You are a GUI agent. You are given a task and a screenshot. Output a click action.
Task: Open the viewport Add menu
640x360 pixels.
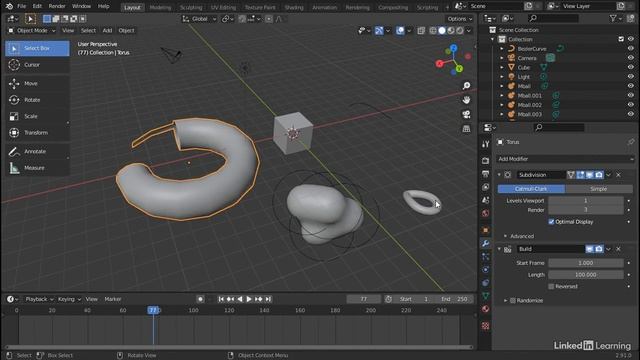(x=107, y=31)
